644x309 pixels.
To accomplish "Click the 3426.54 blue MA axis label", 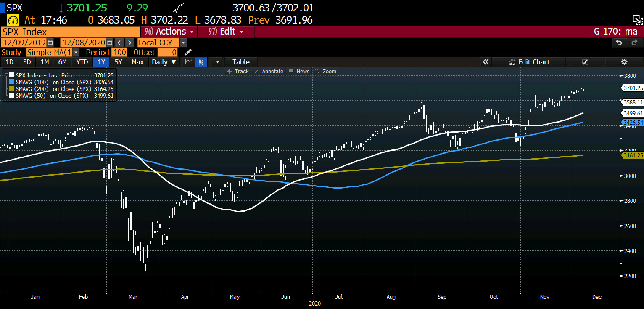I will click(633, 123).
